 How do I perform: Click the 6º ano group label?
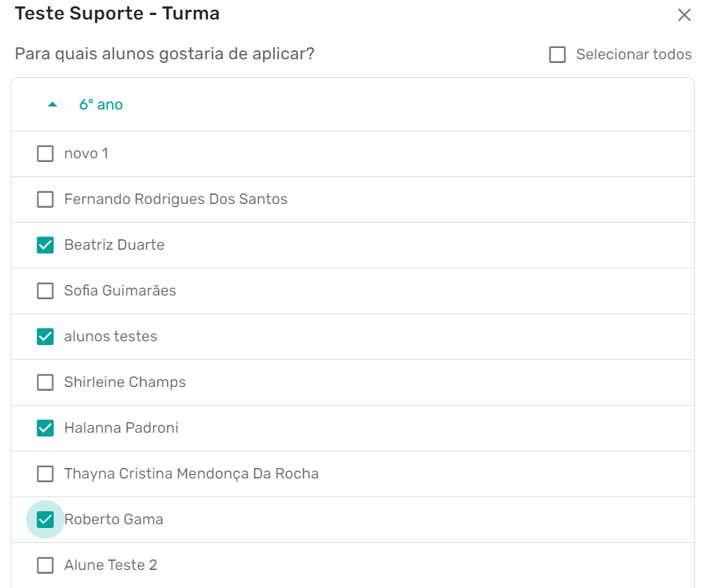pyautogui.click(x=101, y=105)
